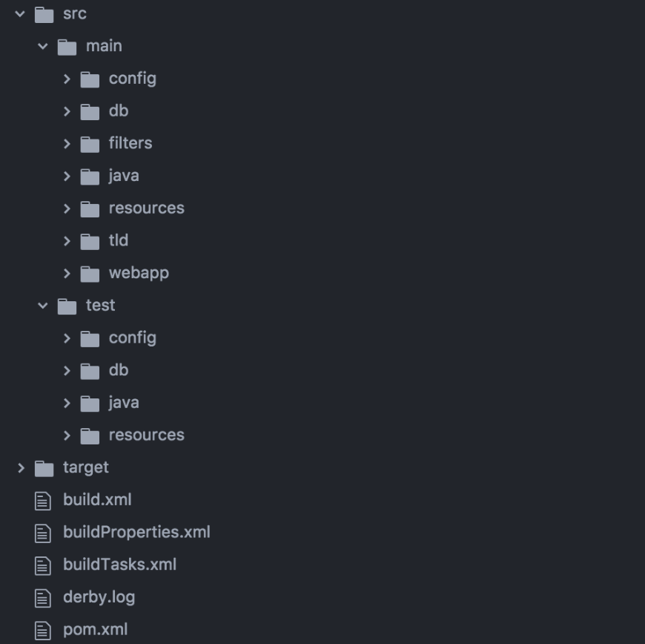Click the build.xml file icon
This screenshot has height=644, width=645.
[43, 501]
